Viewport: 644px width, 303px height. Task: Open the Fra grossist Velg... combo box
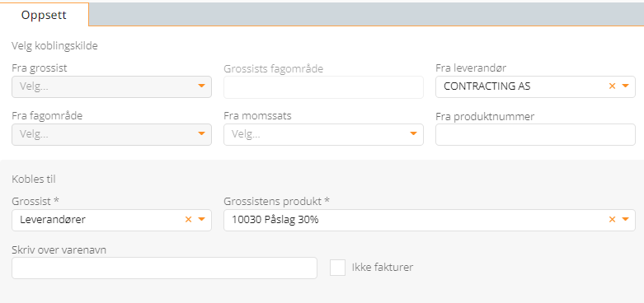(x=111, y=86)
